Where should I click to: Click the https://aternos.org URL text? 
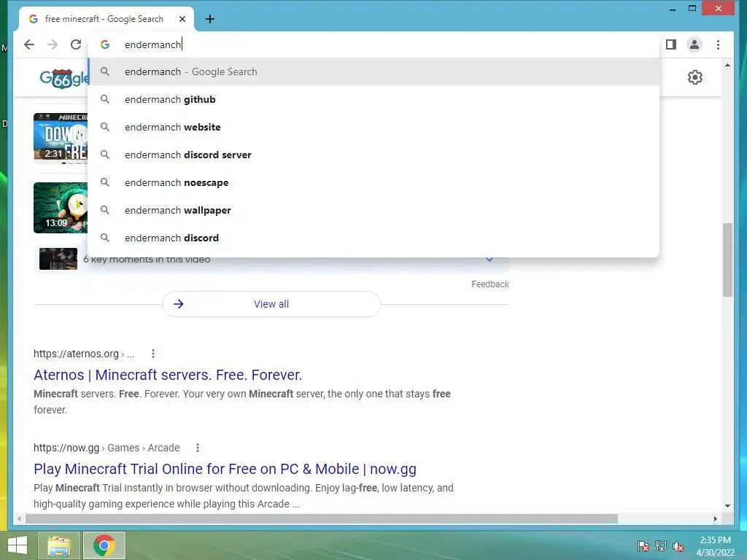click(76, 354)
